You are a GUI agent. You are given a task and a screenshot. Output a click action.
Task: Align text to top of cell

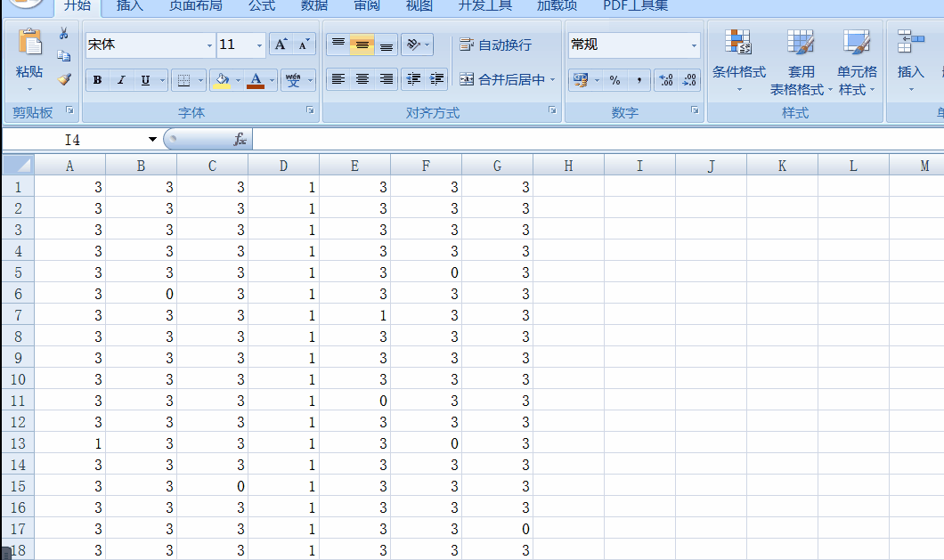[338, 45]
